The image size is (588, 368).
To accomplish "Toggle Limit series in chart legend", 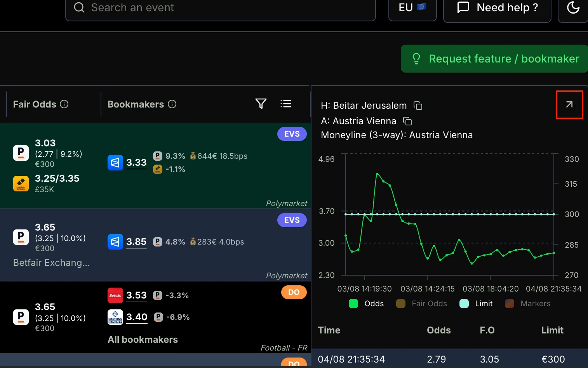I will coord(476,304).
